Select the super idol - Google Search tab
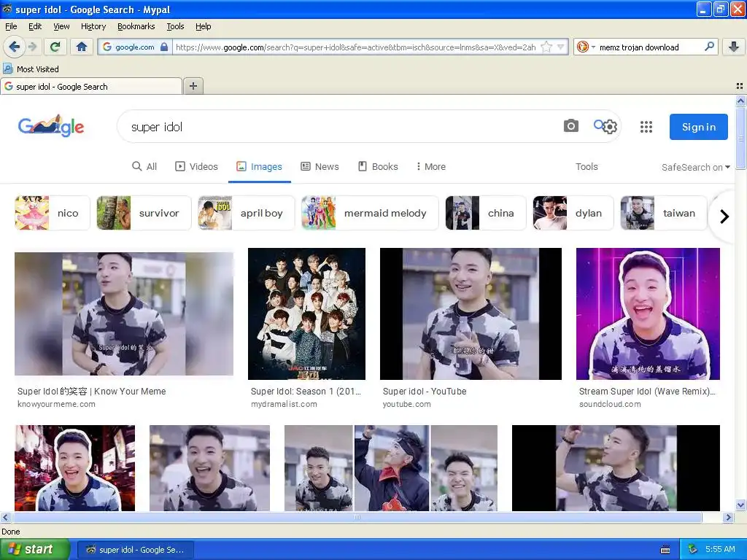Screen dimensions: 747x560 click(91, 87)
